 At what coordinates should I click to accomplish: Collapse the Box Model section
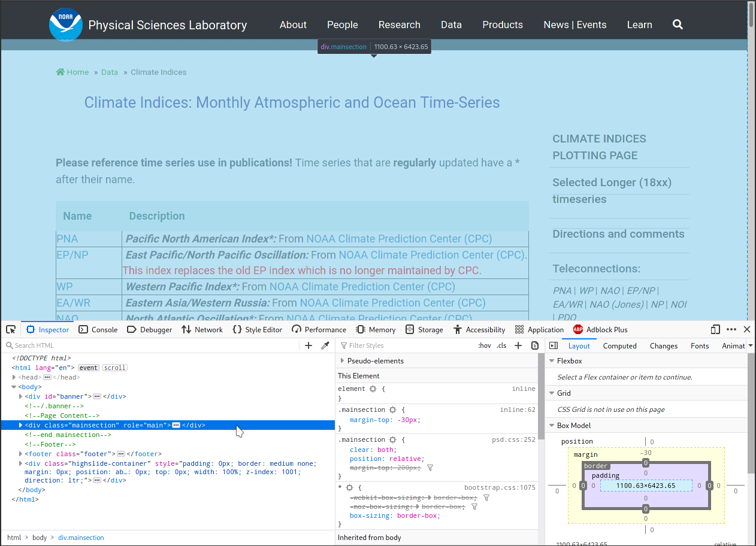(x=552, y=425)
